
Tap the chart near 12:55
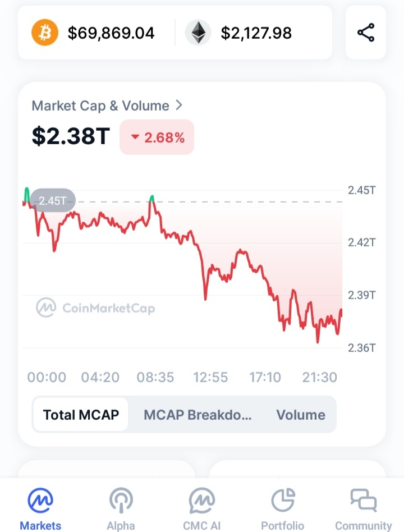pyautogui.click(x=210, y=281)
